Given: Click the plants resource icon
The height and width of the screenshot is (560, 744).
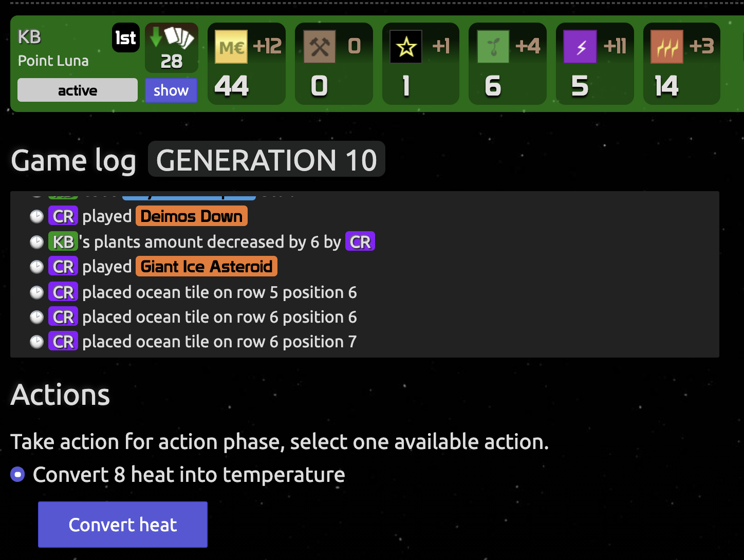Looking at the screenshot, I should click(493, 47).
